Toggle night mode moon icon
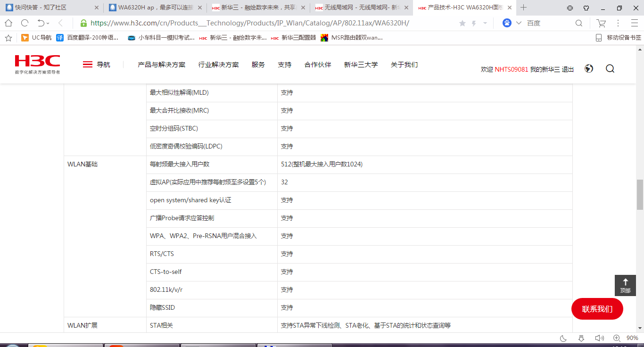This screenshot has width=644, height=347. point(563,338)
